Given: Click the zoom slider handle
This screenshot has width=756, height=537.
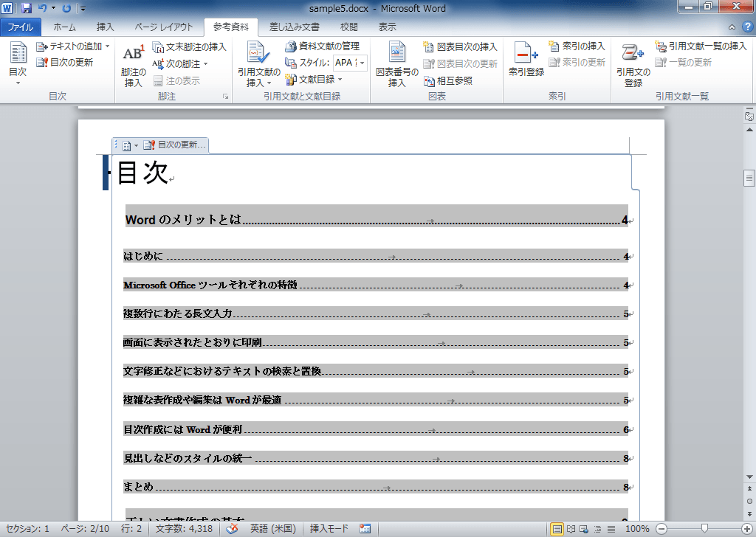Looking at the screenshot, I should [x=704, y=529].
